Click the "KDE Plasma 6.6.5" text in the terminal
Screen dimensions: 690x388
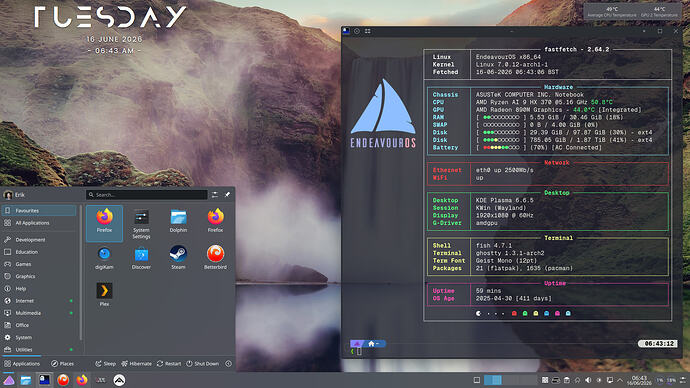[504, 200]
